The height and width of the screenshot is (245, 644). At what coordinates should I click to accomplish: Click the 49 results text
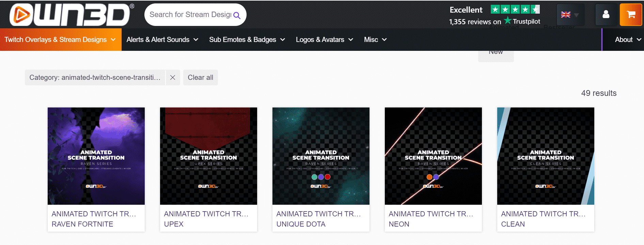[x=599, y=93]
